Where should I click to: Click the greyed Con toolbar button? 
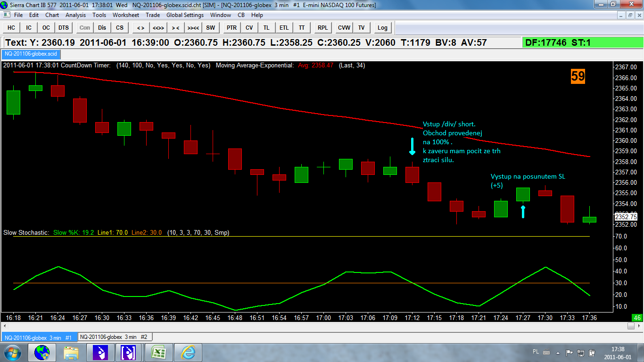(85, 27)
